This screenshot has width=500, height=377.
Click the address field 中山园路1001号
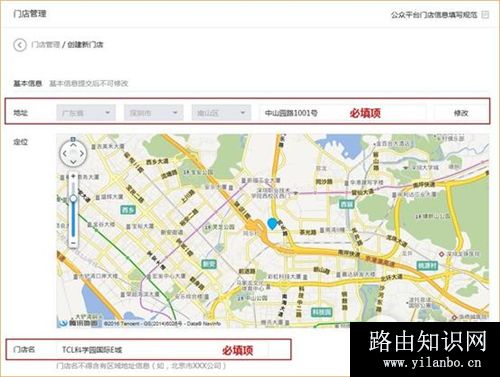(x=343, y=113)
